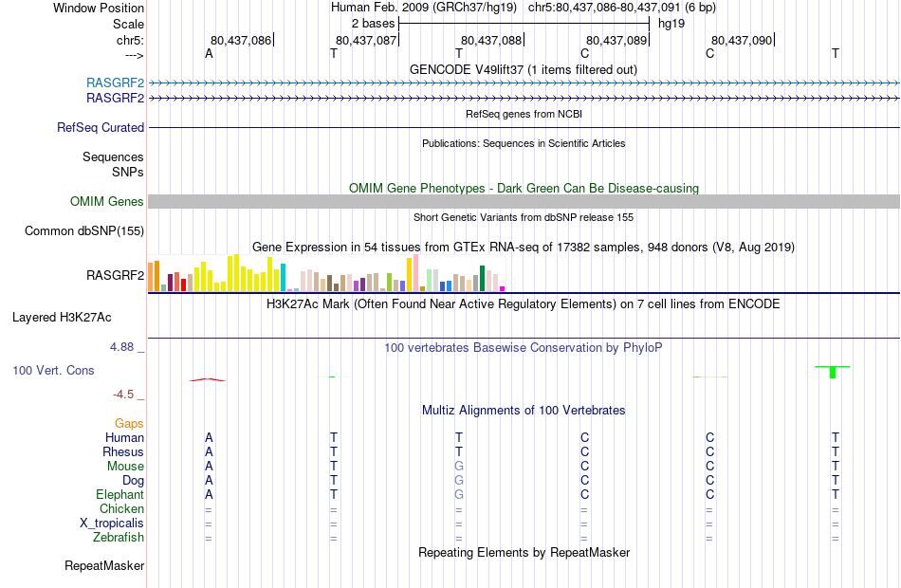Select the 'Layered H3K27Ac' track label
901x588 pixels.
pyautogui.click(x=62, y=318)
